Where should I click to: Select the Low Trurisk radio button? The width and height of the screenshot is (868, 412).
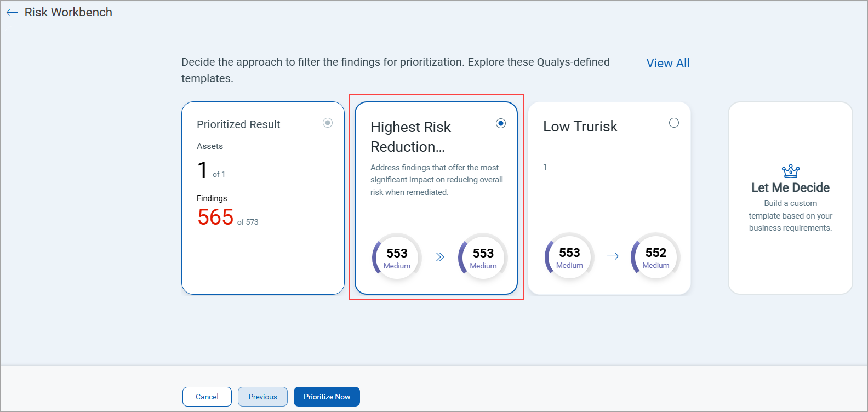point(674,123)
